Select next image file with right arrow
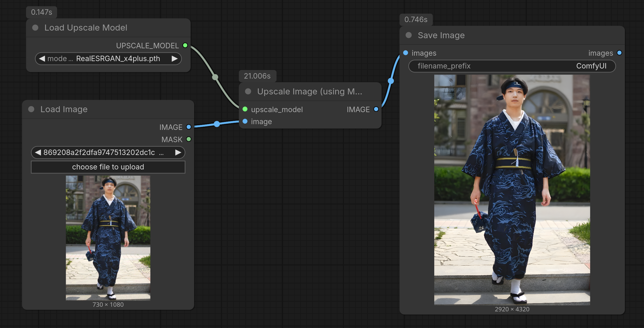The image size is (644, 328). click(x=178, y=152)
